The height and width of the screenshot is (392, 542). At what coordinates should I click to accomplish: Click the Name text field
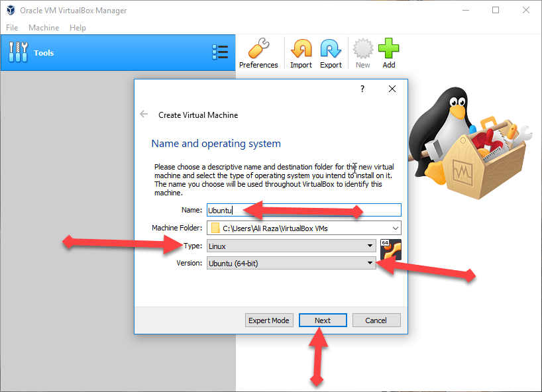click(x=303, y=210)
